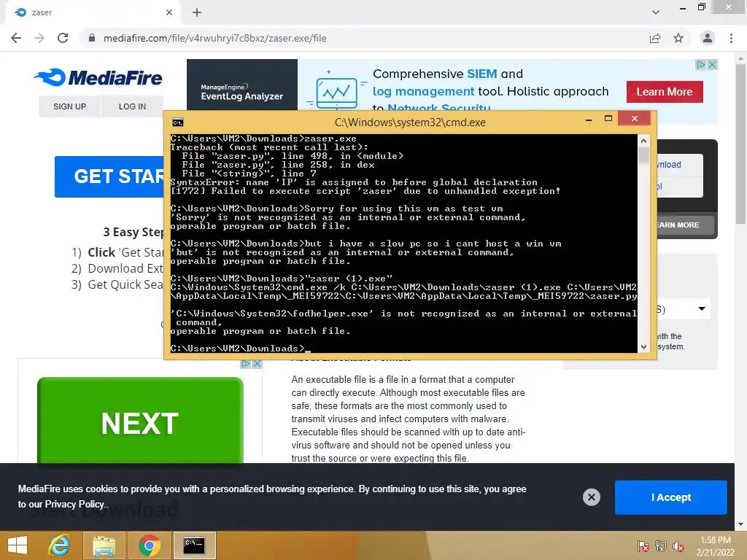
Task: Click the '3 Easy Step' heading
Action: click(x=133, y=232)
